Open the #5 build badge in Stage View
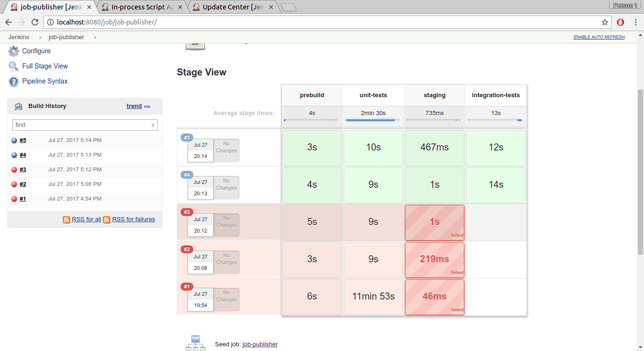Image resolution: width=644 pixels, height=351 pixels. tap(187, 137)
